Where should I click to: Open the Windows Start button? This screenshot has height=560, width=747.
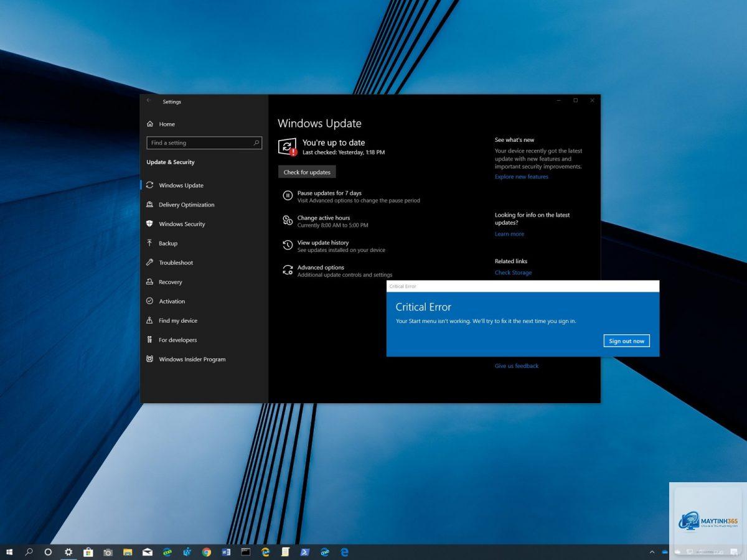point(9,552)
